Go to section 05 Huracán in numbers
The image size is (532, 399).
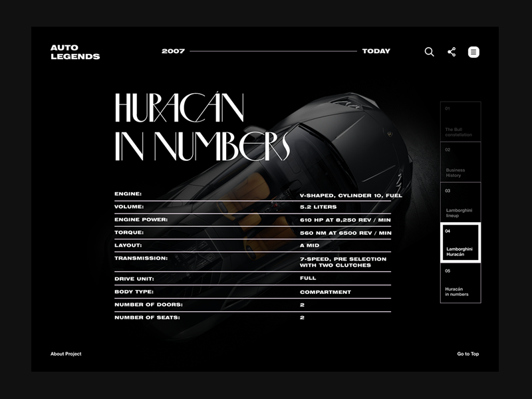click(x=460, y=283)
